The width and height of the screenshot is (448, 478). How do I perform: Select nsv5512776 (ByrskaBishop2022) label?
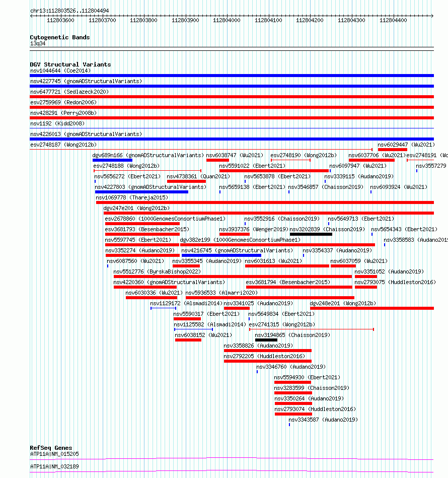pos(157,271)
